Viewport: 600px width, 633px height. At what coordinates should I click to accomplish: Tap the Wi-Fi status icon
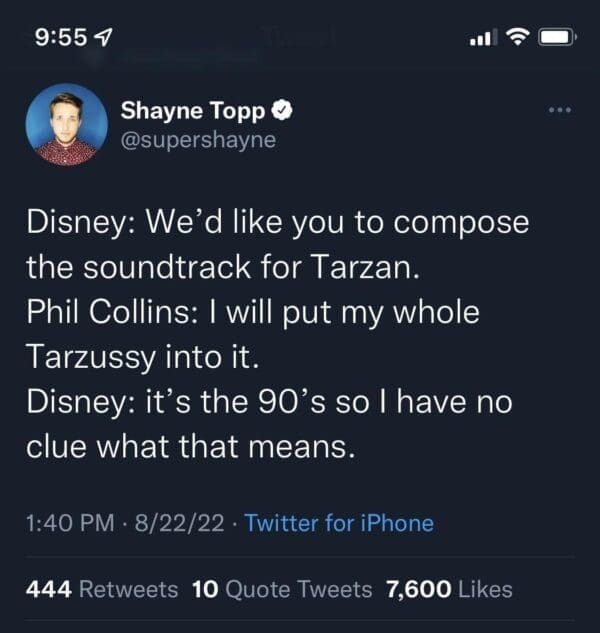[516, 38]
